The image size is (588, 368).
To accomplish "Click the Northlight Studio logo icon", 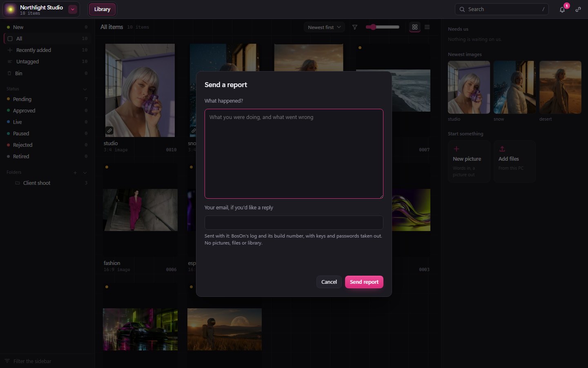I will pos(11,9).
